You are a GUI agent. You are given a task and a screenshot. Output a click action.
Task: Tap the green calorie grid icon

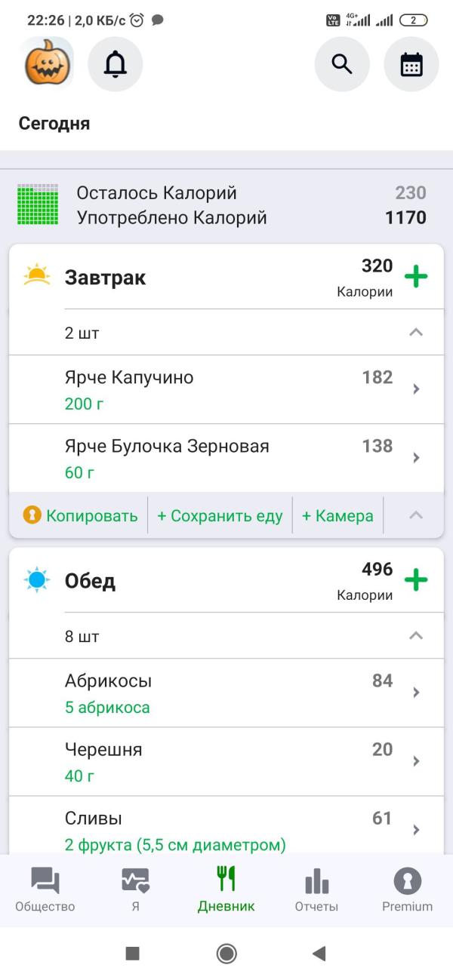coord(38,204)
